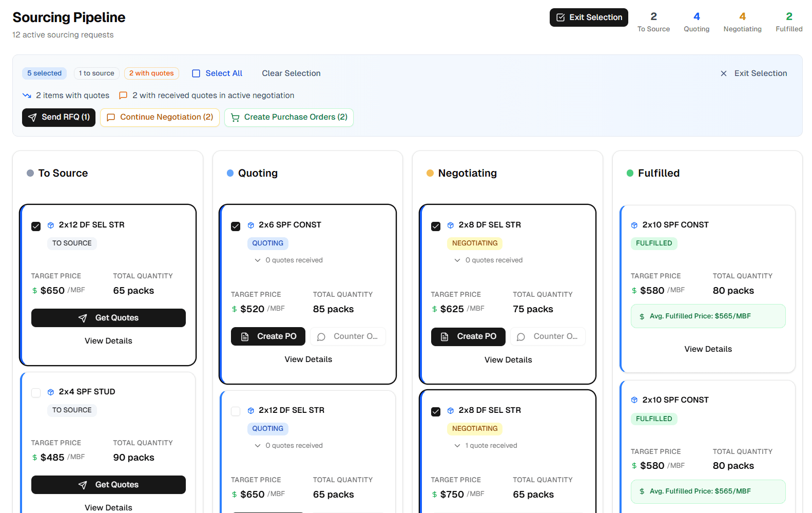Image resolution: width=812 pixels, height=513 pixels.
Task: Click Counter Offer on 2x6 SPF CONST card
Action: (x=348, y=336)
